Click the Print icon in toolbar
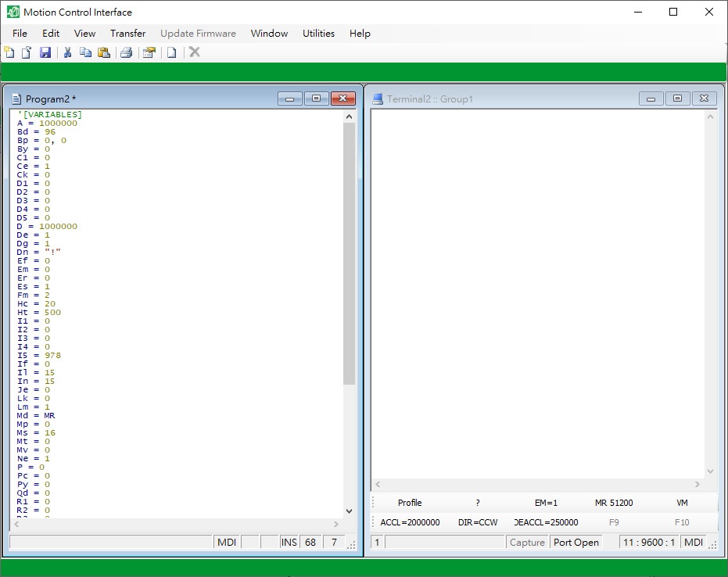This screenshot has width=728, height=577. [x=126, y=52]
